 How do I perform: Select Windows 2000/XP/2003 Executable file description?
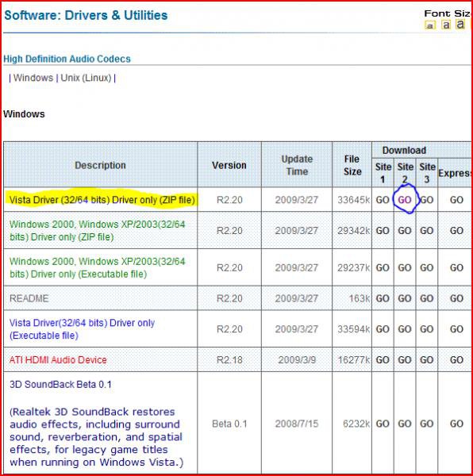(97, 268)
